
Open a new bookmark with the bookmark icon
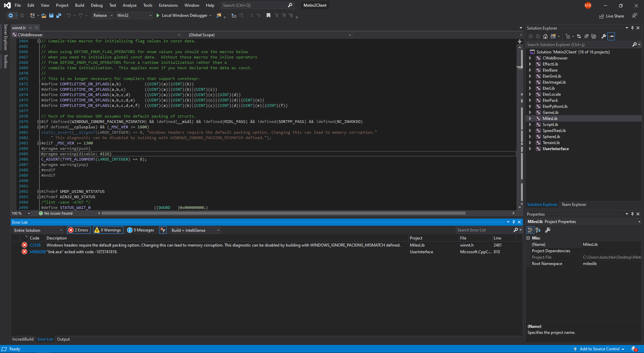point(268,15)
